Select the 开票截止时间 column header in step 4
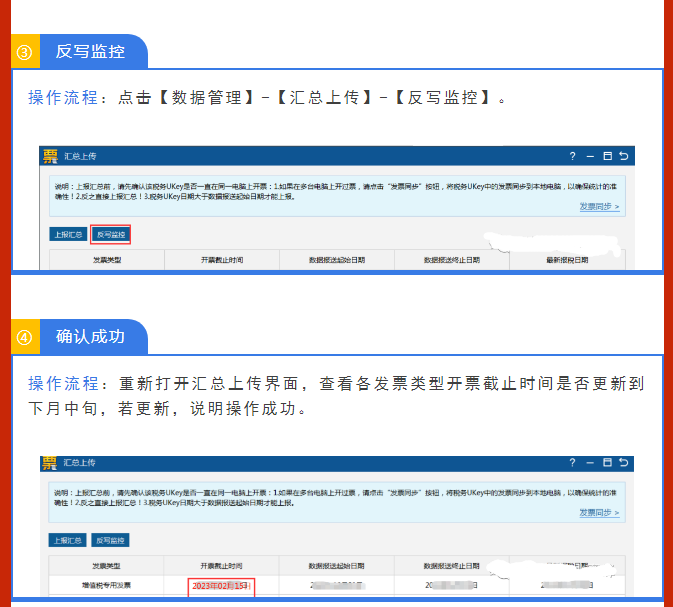Viewport: 673px width, 607px height. click(x=221, y=566)
